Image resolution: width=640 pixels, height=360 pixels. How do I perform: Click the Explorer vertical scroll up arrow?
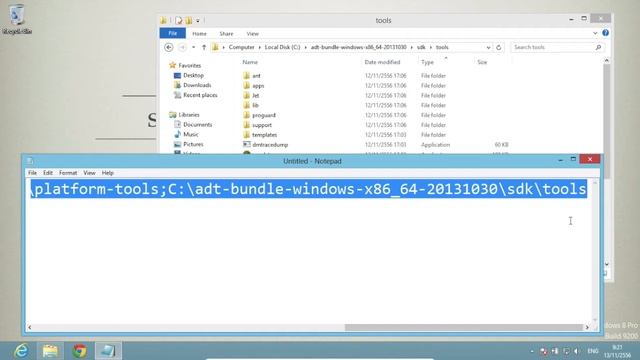click(x=607, y=60)
